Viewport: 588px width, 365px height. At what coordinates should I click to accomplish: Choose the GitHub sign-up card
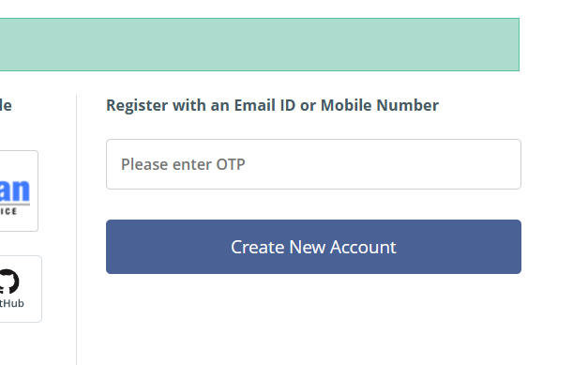pyautogui.click(x=21, y=289)
